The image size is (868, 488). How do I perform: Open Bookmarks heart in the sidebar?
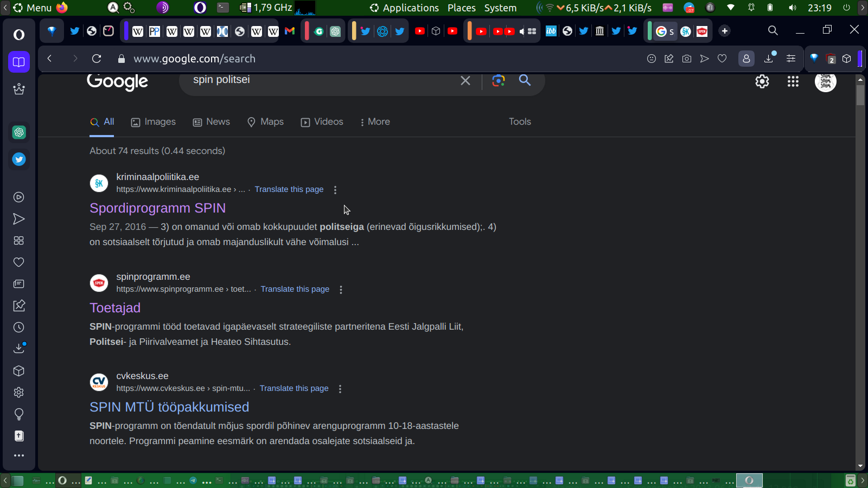(x=19, y=262)
